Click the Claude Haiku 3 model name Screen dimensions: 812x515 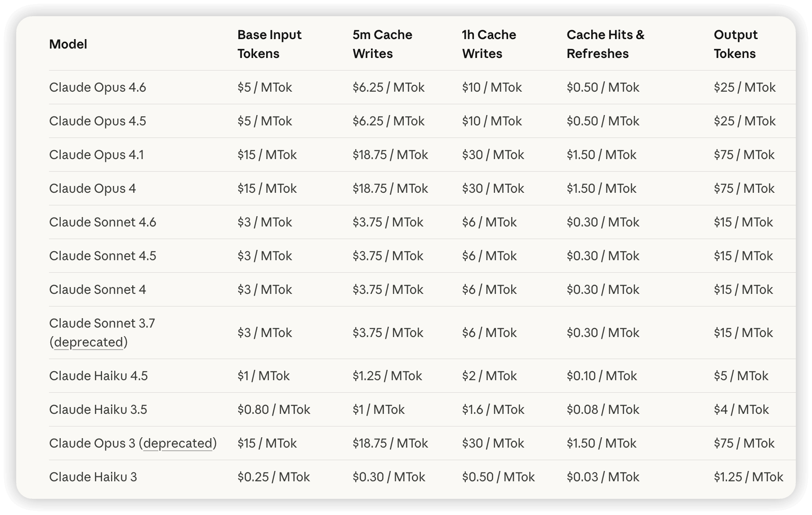[x=93, y=477]
